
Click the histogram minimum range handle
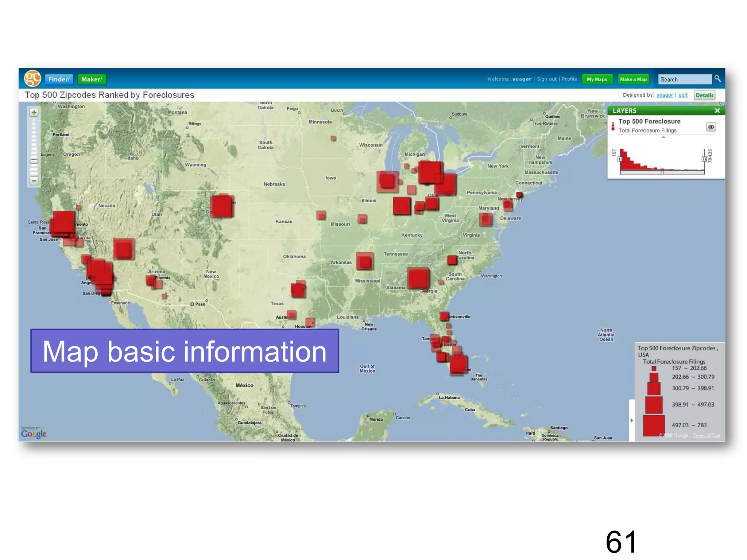[x=620, y=159]
